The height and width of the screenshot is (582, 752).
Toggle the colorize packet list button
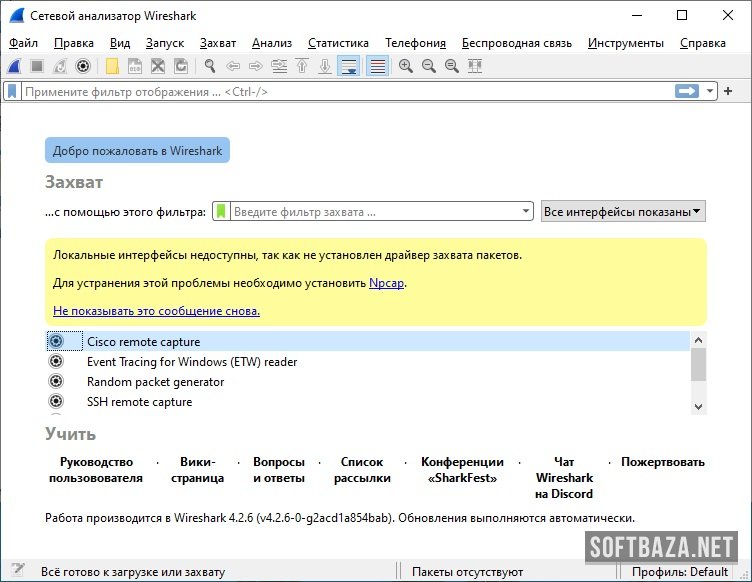click(x=377, y=66)
